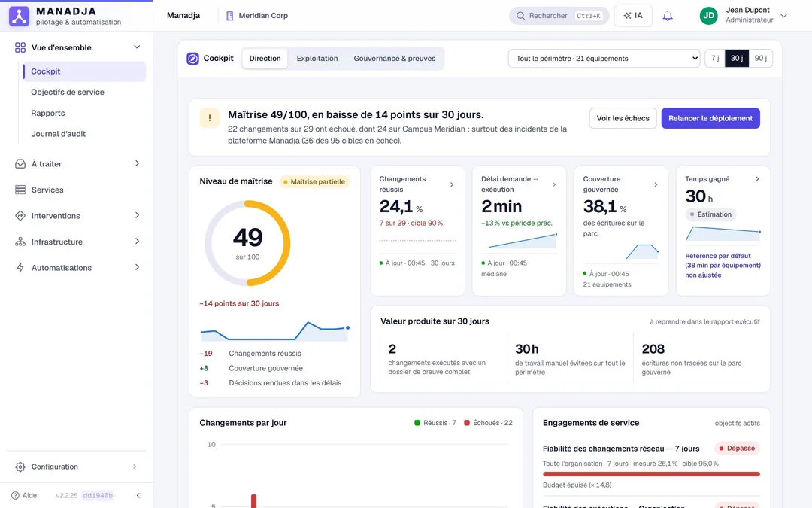This screenshot has width=812, height=508.
Task: Collapse the sidebar with the arrow icon
Action: click(138, 495)
